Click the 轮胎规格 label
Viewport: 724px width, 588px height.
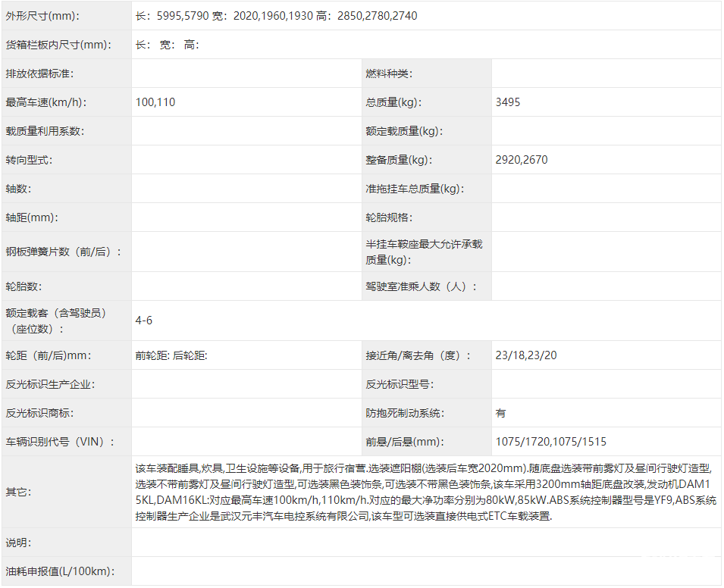click(389, 217)
